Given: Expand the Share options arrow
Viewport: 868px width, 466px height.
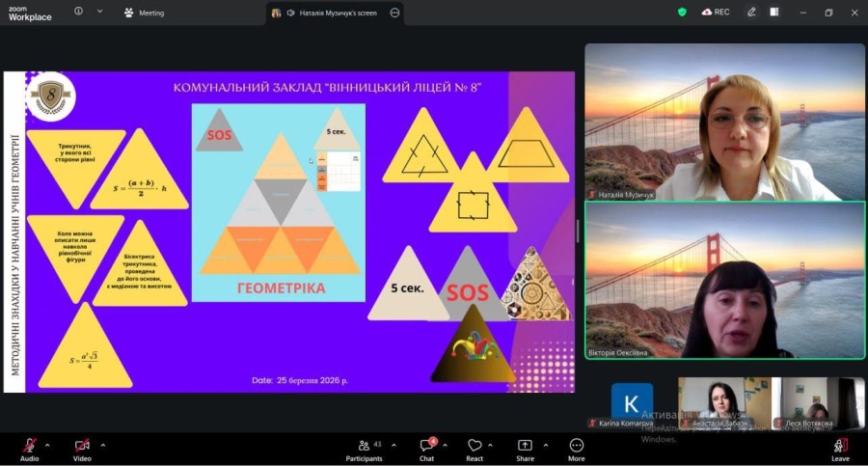Looking at the screenshot, I should 546,445.
